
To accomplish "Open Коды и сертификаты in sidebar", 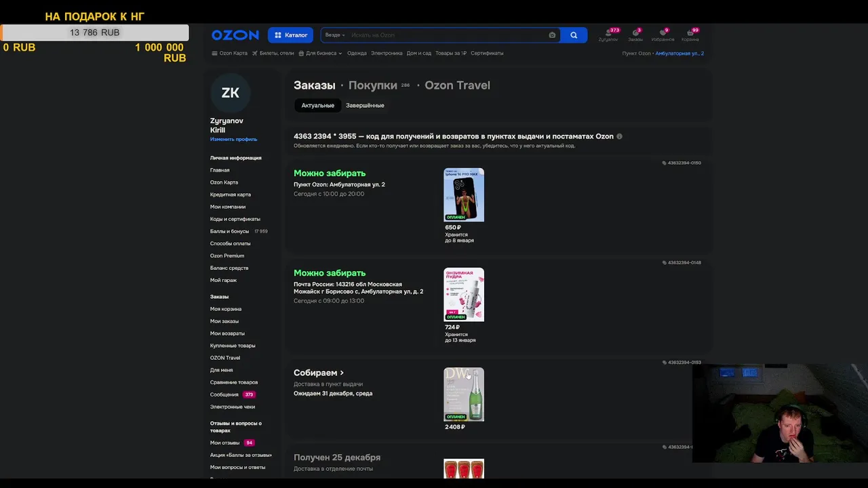I will (235, 219).
